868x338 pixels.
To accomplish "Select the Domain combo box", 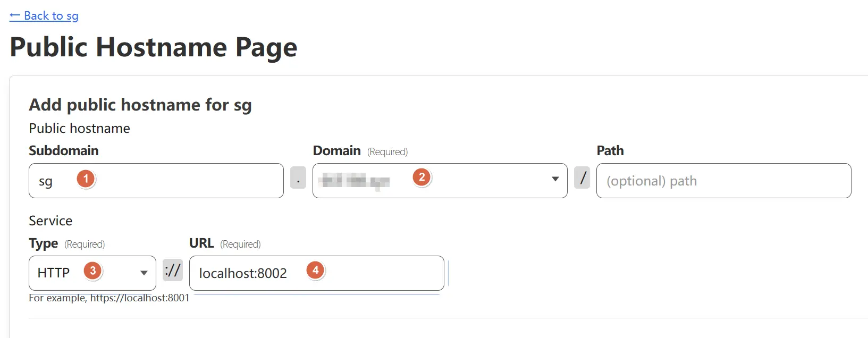I will pos(440,181).
